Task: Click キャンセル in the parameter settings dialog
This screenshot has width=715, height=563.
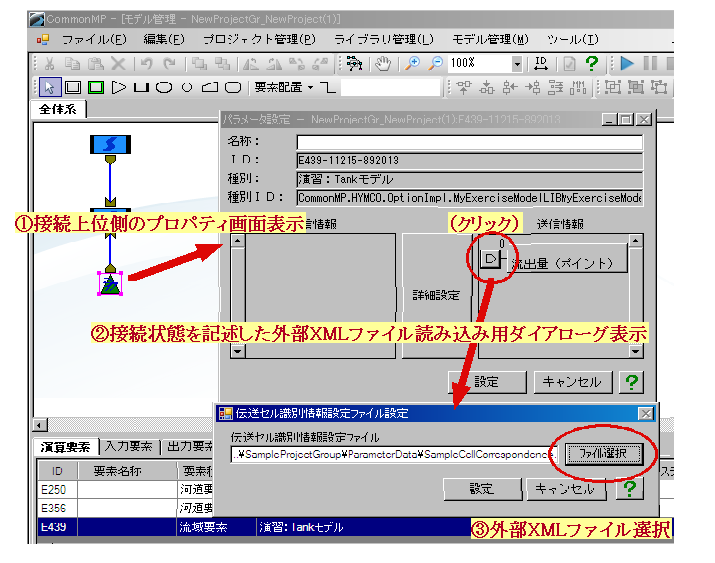Action: pyautogui.click(x=573, y=382)
